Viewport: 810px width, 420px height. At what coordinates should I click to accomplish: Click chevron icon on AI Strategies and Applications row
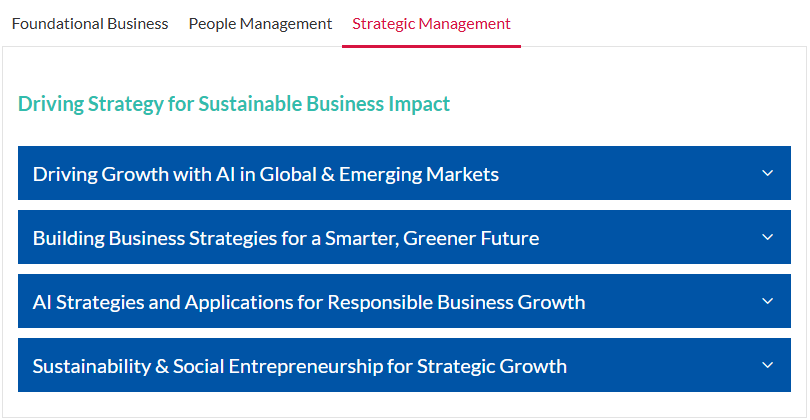pos(768,301)
